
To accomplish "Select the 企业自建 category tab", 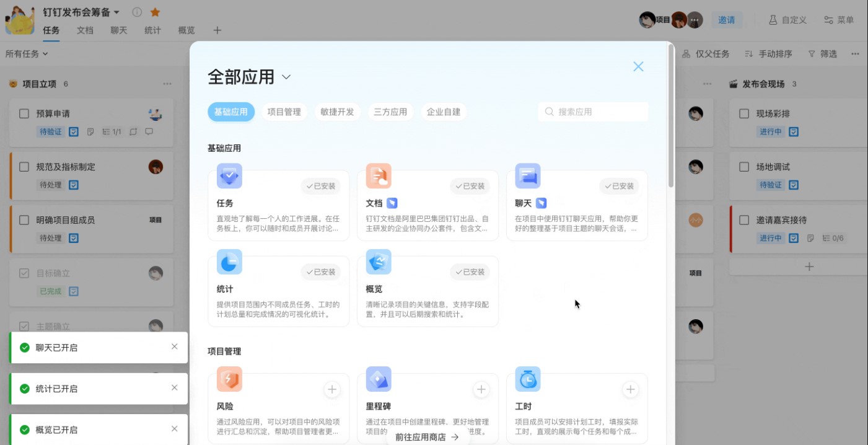I will tap(444, 112).
